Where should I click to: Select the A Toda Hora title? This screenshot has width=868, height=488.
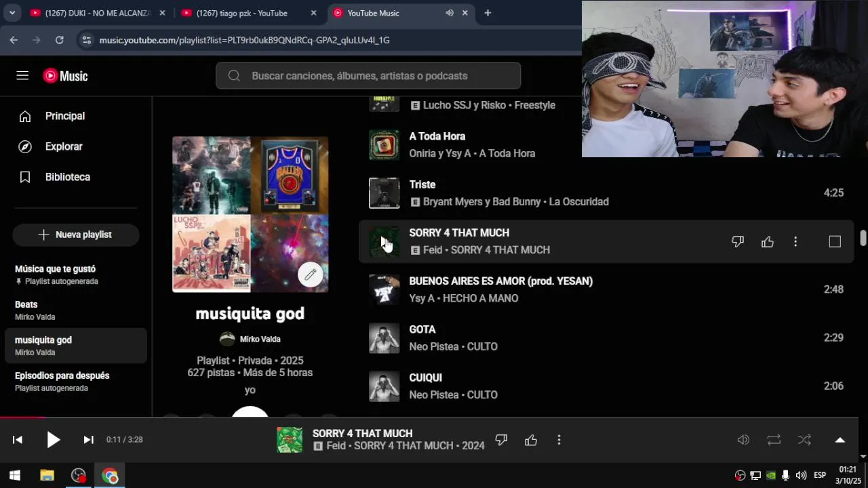click(437, 136)
